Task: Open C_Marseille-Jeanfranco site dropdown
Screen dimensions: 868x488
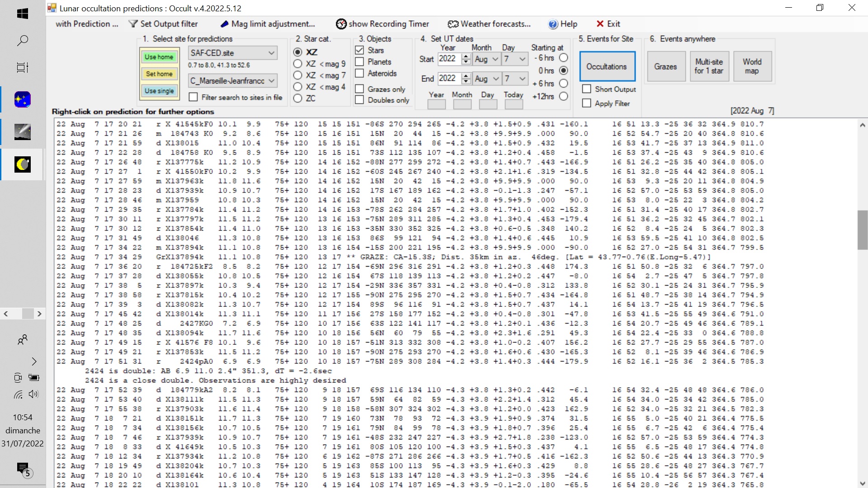Action: 271,81
